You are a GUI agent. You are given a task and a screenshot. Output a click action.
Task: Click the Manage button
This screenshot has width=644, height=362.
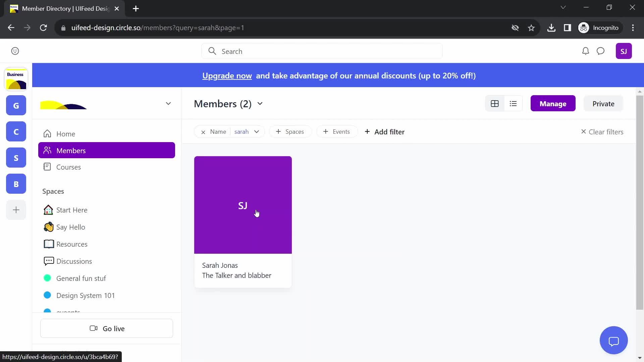point(553,104)
